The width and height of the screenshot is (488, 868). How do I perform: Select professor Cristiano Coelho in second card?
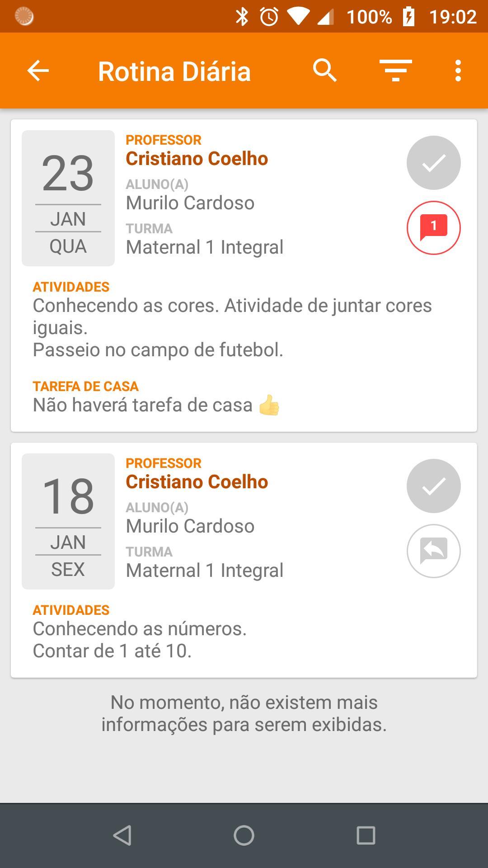coord(197,482)
